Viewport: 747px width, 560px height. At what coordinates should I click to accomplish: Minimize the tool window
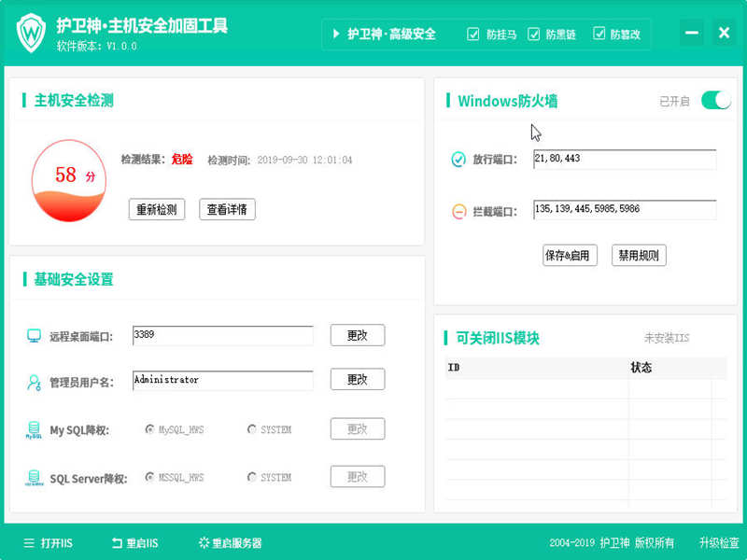point(692,33)
